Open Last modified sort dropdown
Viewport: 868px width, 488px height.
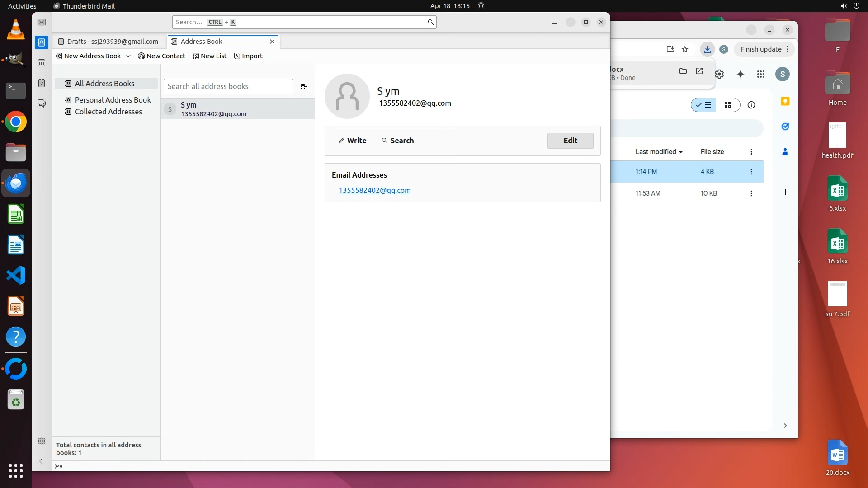(x=659, y=152)
